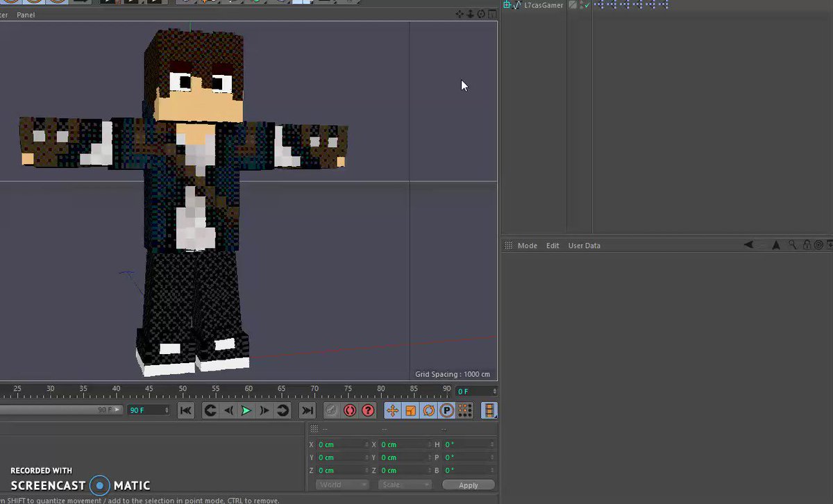Click the Grid Spacing : 1000 cm text
This screenshot has width=833, height=504.
click(x=453, y=374)
